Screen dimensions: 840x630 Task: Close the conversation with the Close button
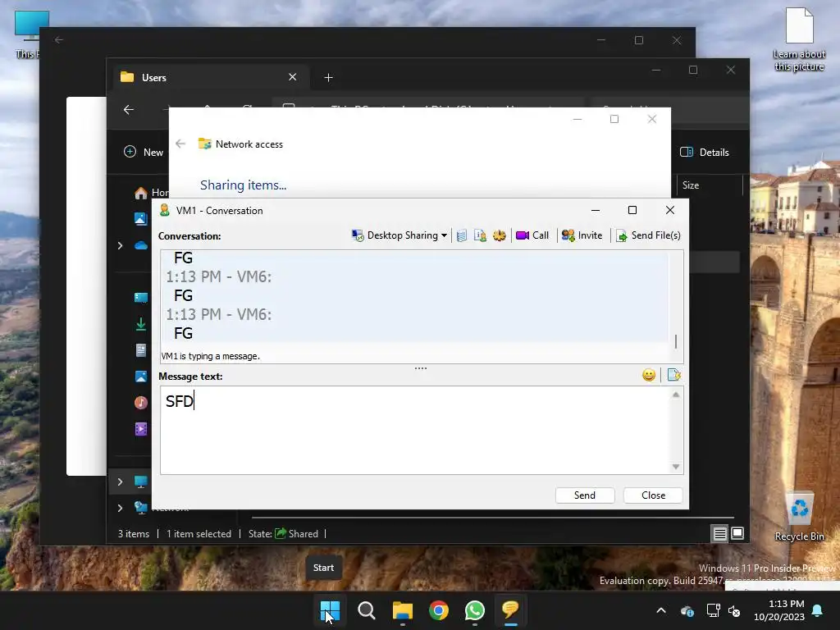pos(653,495)
